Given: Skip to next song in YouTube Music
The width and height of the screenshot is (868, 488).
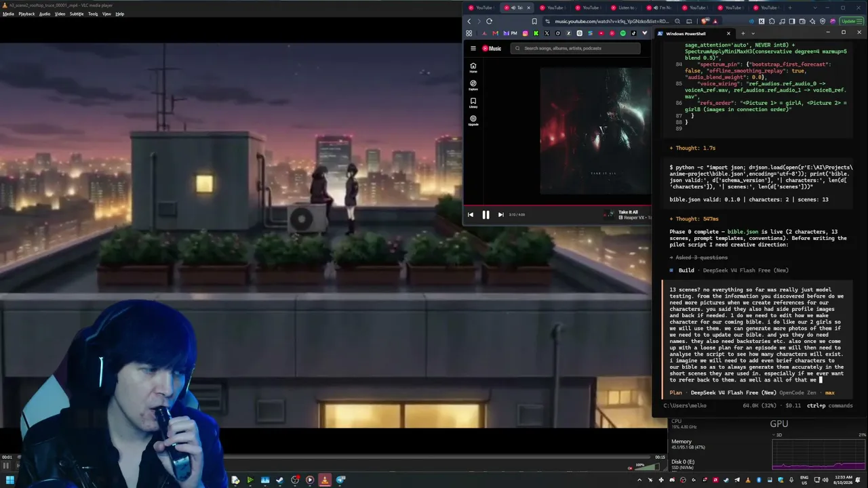Looking at the screenshot, I should click(x=501, y=215).
